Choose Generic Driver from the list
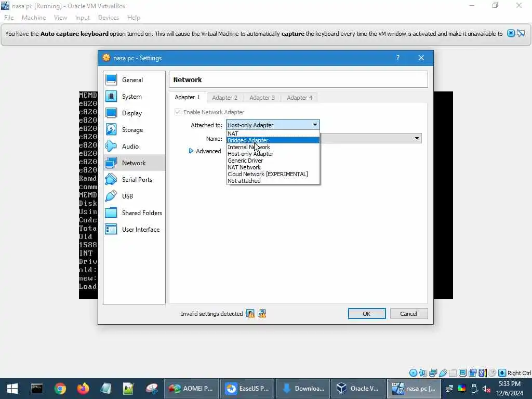This screenshot has height=399, width=532. pyautogui.click(x=273, y=161)
